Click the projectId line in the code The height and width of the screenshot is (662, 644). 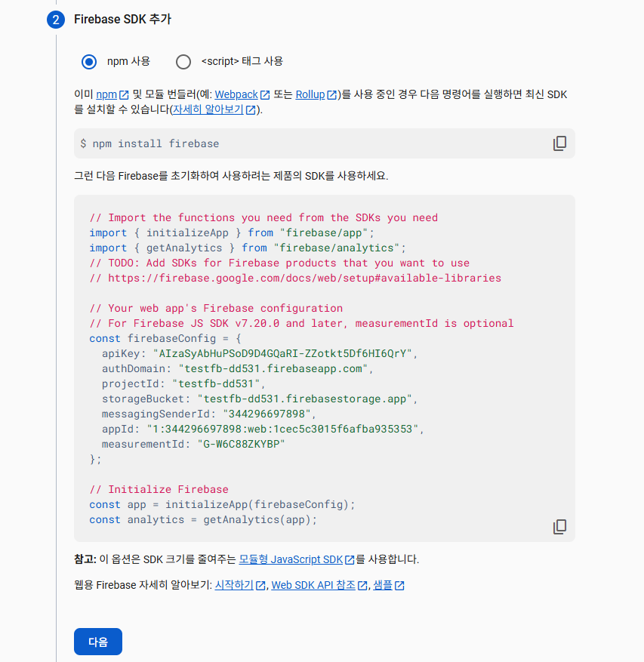point(183,383)
